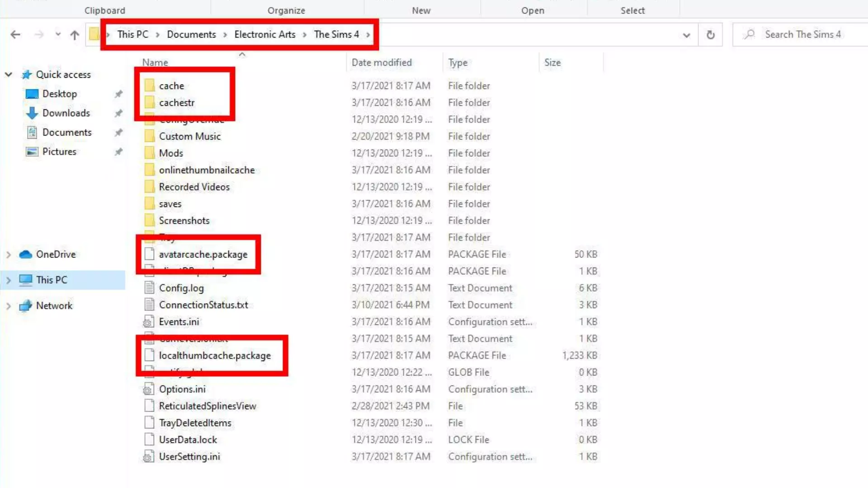Click the Documents quick access item
This screenshot has width=868, height=488.
[x=67, y=131]
